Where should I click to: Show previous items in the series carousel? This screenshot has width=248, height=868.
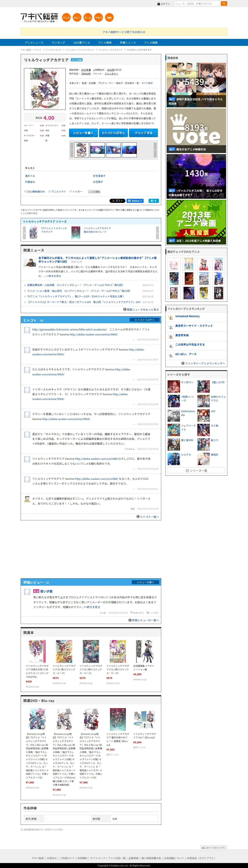[x=24, y=233]
